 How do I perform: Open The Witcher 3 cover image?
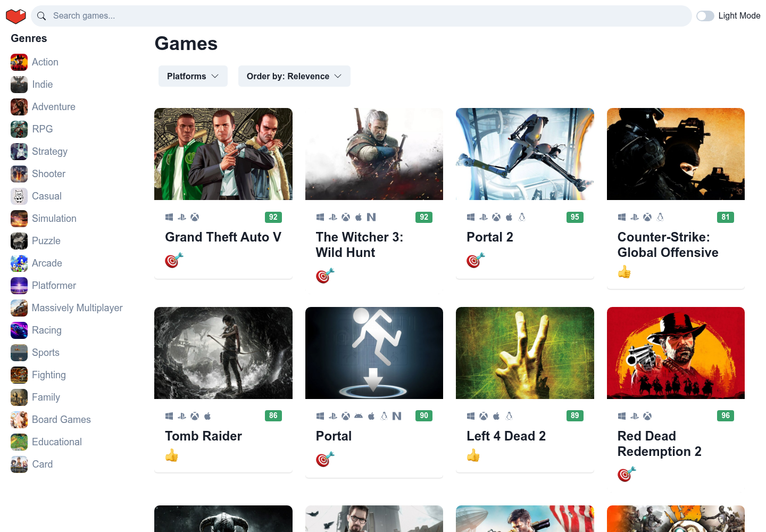click(374, 154)
